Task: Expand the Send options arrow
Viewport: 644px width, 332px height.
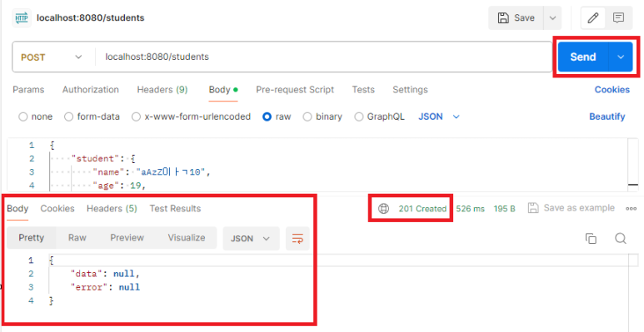Action: point(621,57)
